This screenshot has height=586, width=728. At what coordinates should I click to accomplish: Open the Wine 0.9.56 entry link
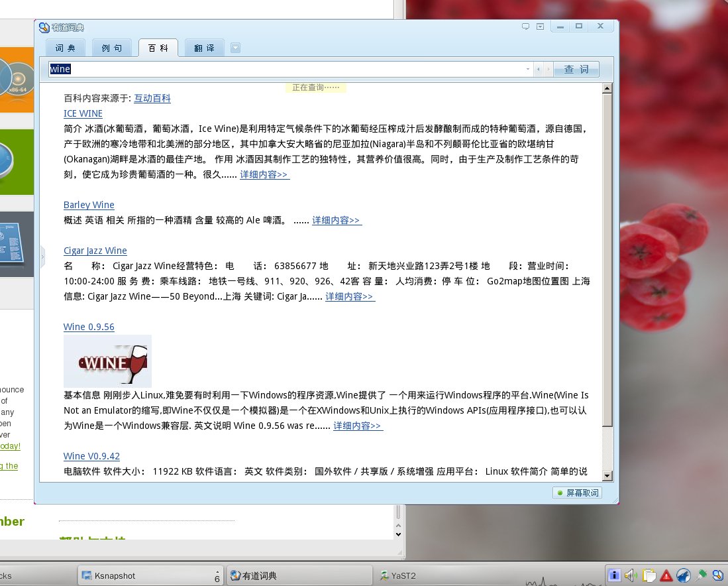89,327
